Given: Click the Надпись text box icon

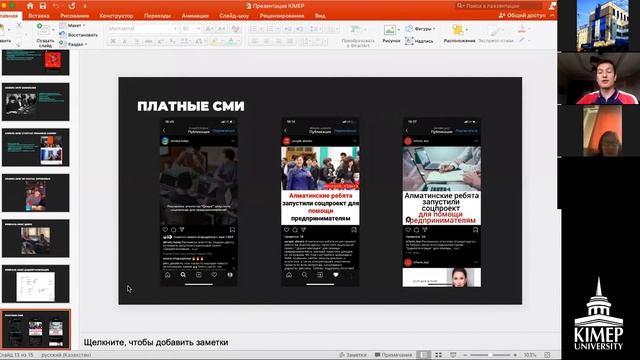Looking at the screenshot, I should tap(419, 41).
